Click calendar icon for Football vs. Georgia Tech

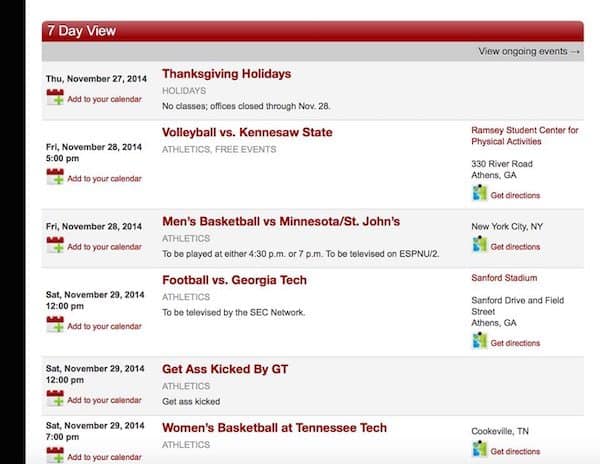55,325
